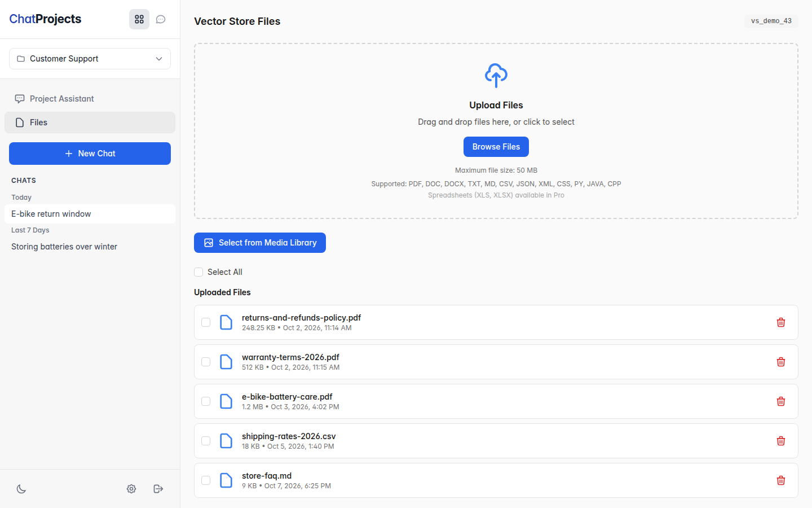The height and width of the screenshot is (508, 812).
Task: Click file icon of warranty-terms-2026.pdf
Action: pyautogui.click(x=226, y=362)
